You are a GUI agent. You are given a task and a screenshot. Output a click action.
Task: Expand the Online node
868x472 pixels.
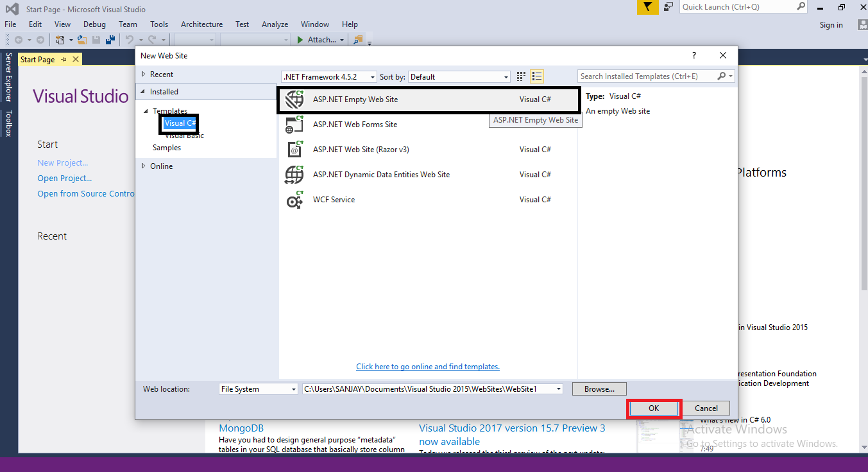point(144,166)
